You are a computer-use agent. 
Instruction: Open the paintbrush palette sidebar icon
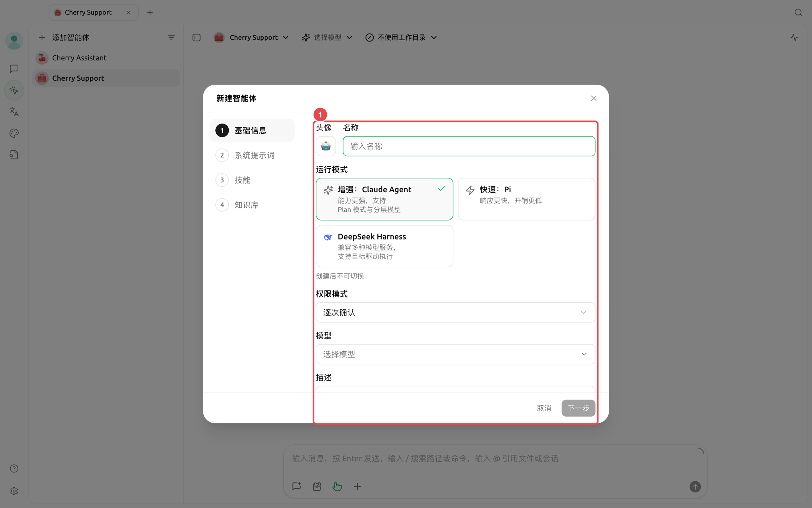[x=14, y=133]
